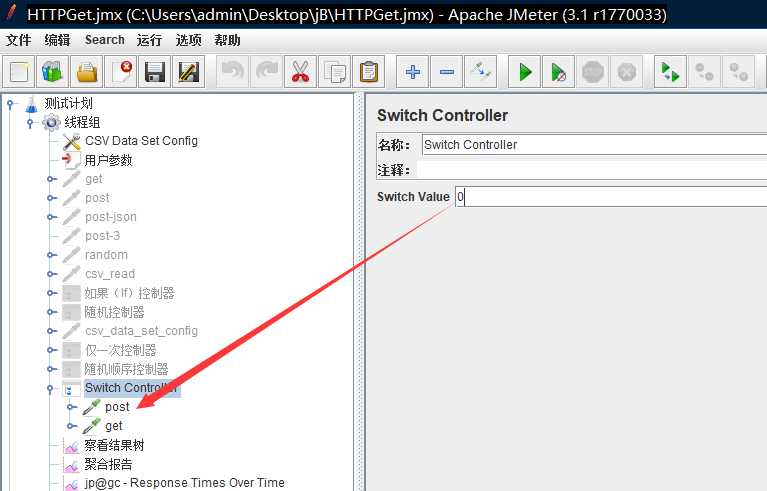Open the 文件 menu

(19, 40)
